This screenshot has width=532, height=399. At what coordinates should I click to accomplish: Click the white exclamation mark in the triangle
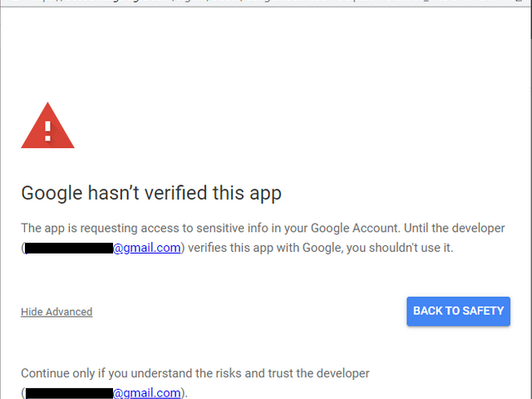47,130
